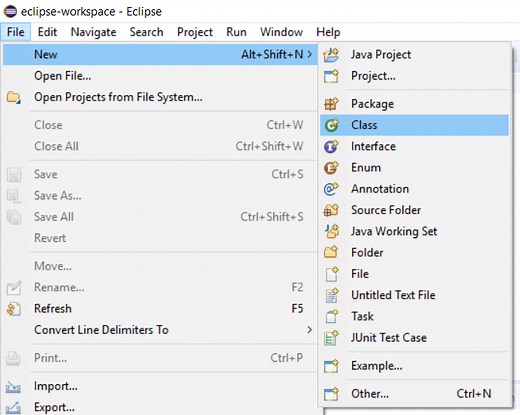Expand Convert Line Delimiters To submenu arrow
The height and width of the screenshot is (415, 520).
pos(310,330)
